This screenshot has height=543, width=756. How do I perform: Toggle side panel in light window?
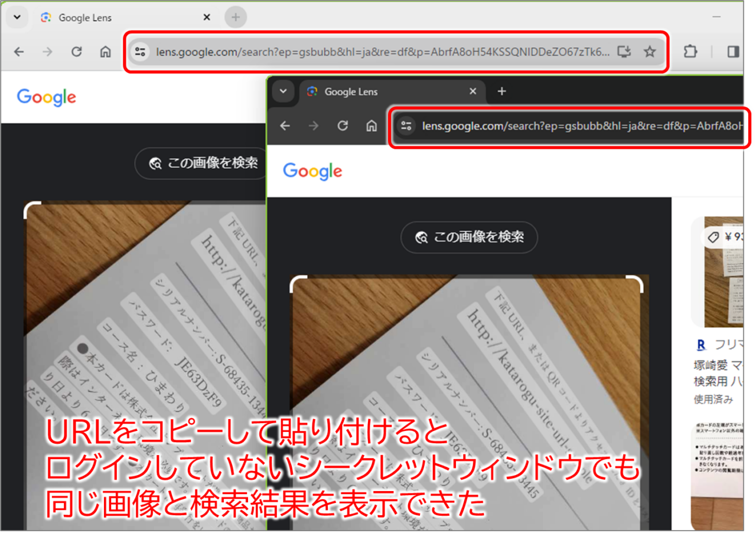pos(733,52)
